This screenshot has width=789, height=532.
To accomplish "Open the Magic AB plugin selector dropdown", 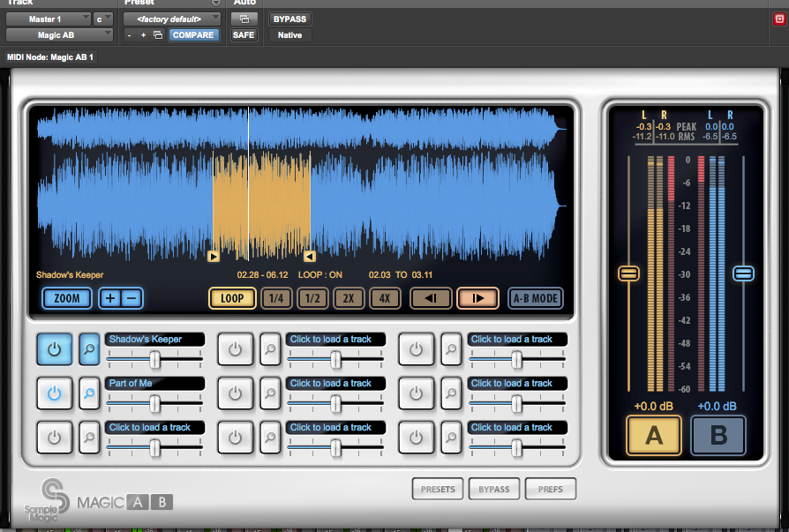I will pos(59,34).
